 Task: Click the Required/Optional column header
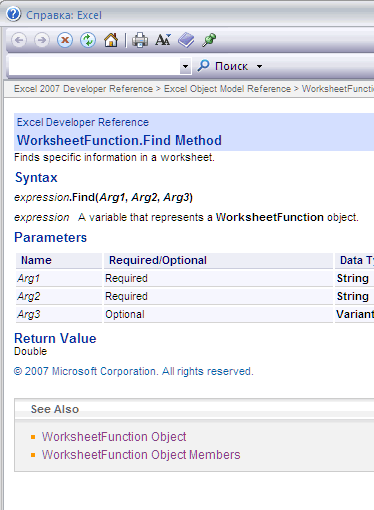pyautogui.click(x=218, y=260)
